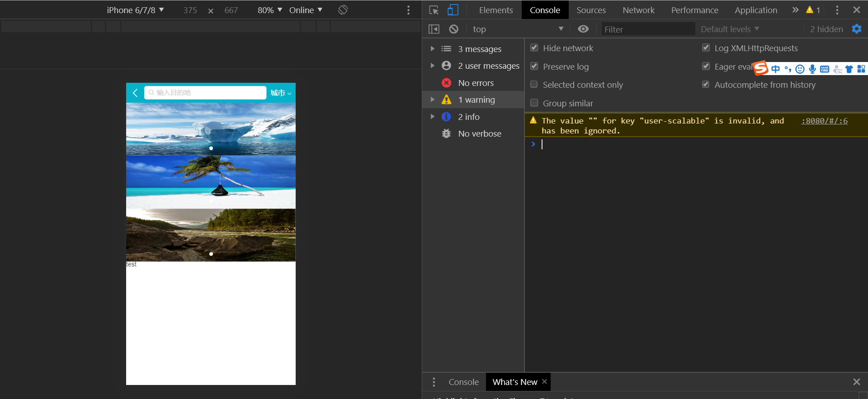Open the top JavaScript context dropdown
Image resolution: width=868 pixels, height=399 pixels.
518,29
